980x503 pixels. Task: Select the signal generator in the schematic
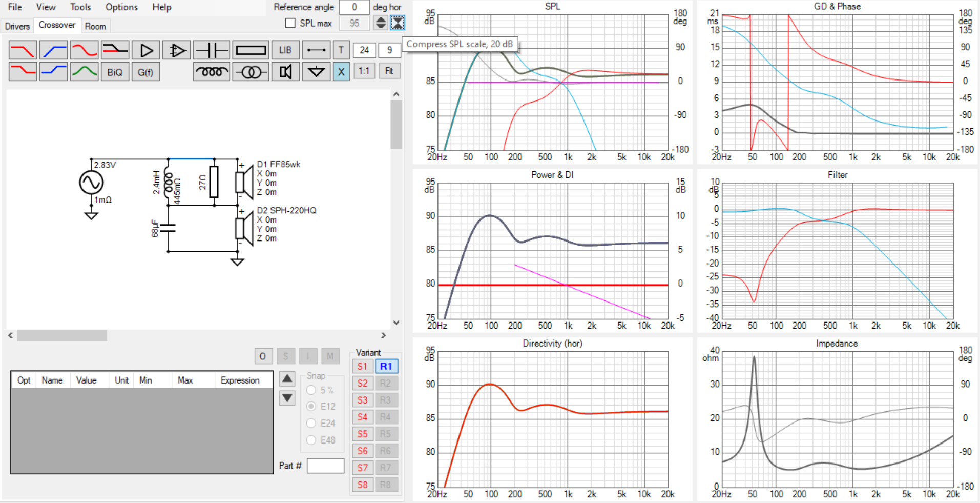coord(91,183)
